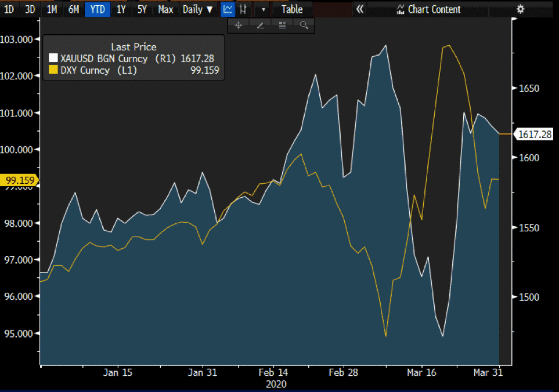559x392 pixels.
Task: Switch range to 1Y
Action: 121,9
